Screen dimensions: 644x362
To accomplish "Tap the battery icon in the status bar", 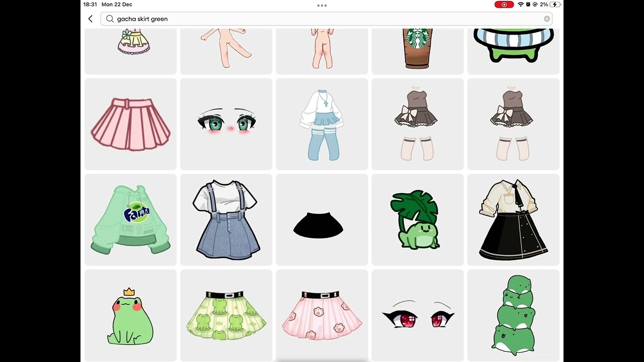I will (555, 5).
